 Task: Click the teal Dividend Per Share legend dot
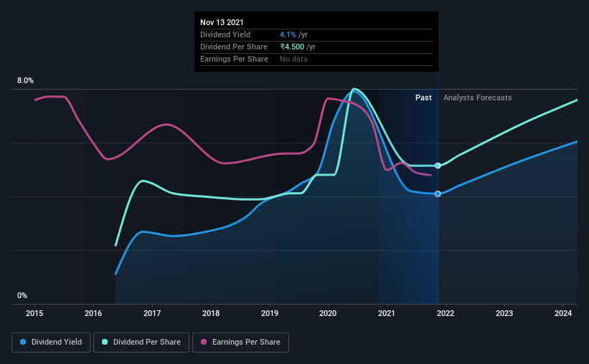[105, 342]
